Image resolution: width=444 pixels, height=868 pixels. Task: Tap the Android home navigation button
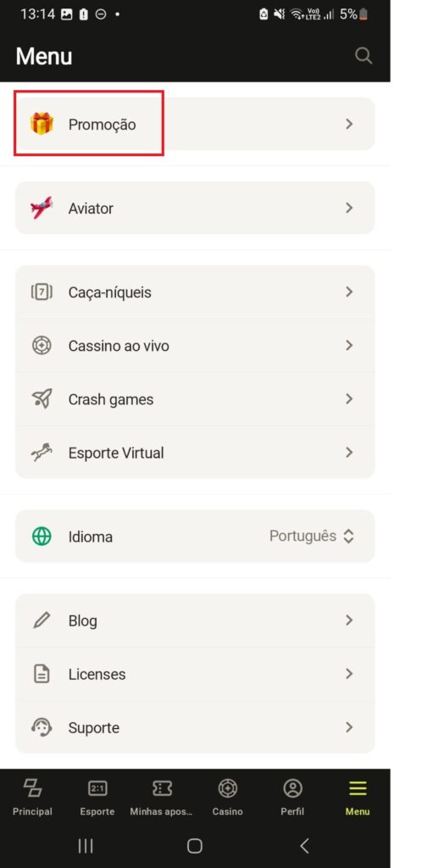pos(195,845)
